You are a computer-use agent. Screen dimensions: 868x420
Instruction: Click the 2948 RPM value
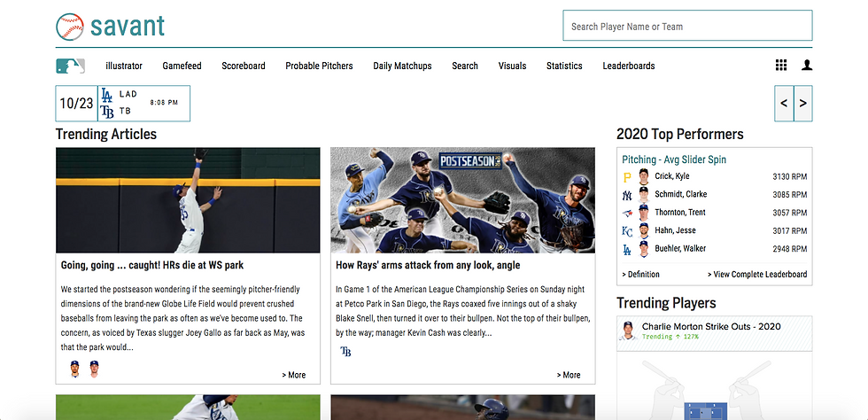pos(790,249)
